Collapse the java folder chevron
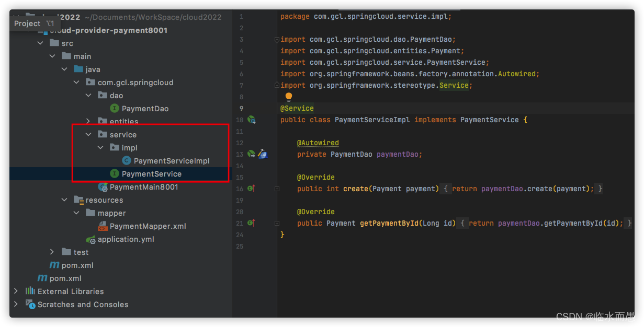 pyautogui.click(x=64, y=69)
